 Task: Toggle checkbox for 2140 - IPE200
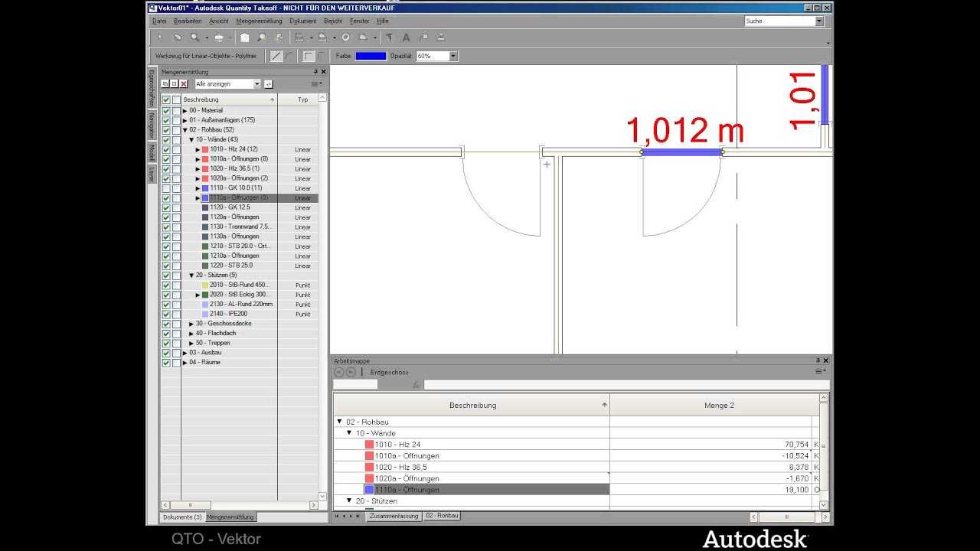click(x=166, y=314)
